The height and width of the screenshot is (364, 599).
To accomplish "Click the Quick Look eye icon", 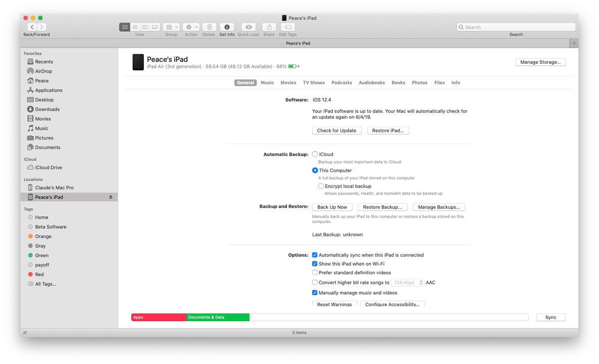I will (x=249, y=27).
